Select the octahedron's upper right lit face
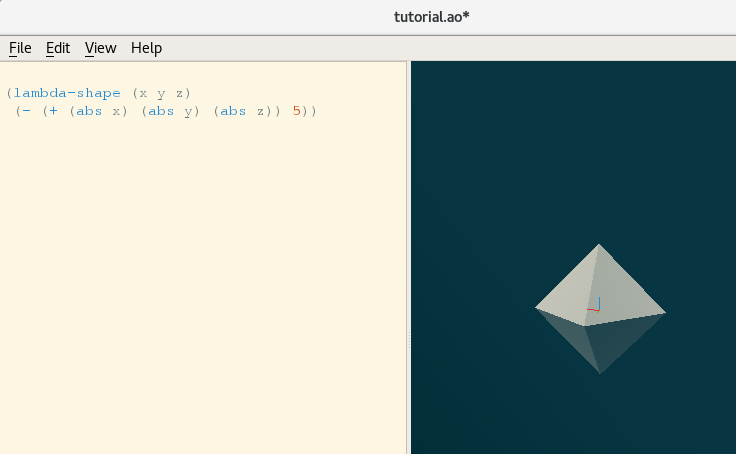Screen dimensions: 736x454 (626, 290)
